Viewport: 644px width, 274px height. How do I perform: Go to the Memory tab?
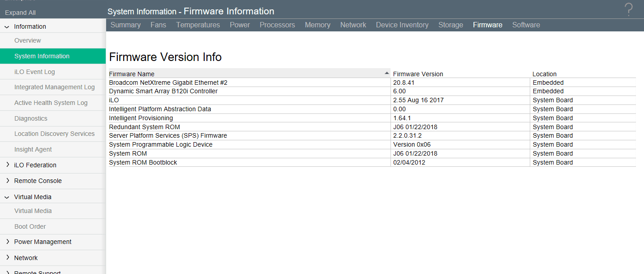pyautogui.click(x=318, y=25)
